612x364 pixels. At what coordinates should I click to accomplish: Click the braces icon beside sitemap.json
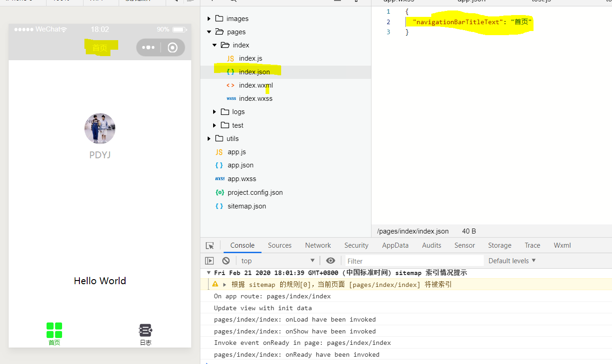pos(219,206)
